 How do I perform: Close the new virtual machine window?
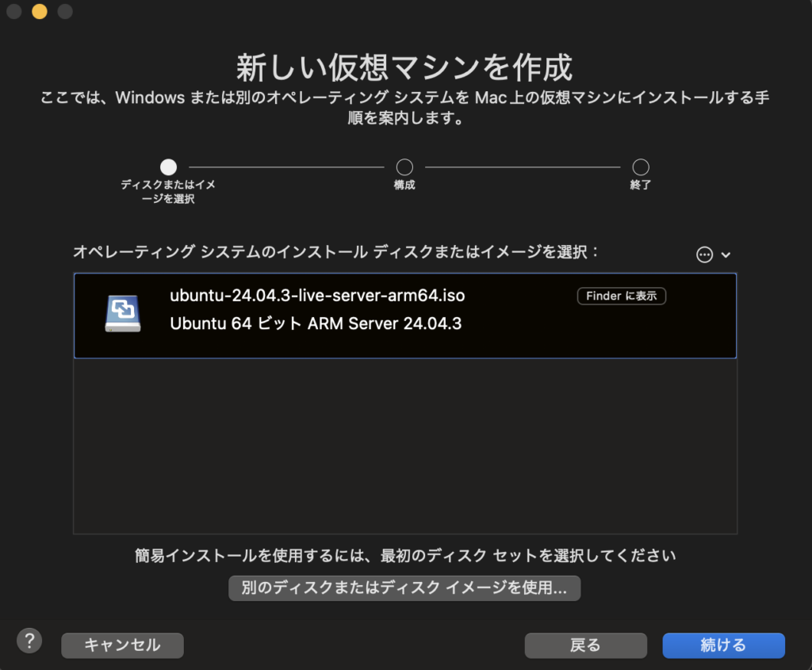click(13, 12)
